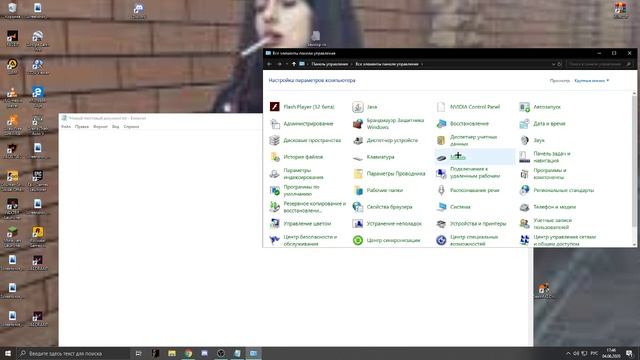This screenshot has width=640, height=360.
Task: Open the Windows Start menu
Action: (8, 353)
